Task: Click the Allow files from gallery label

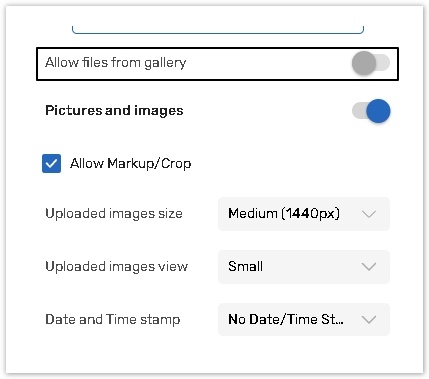Action: (x=115, y=63)
